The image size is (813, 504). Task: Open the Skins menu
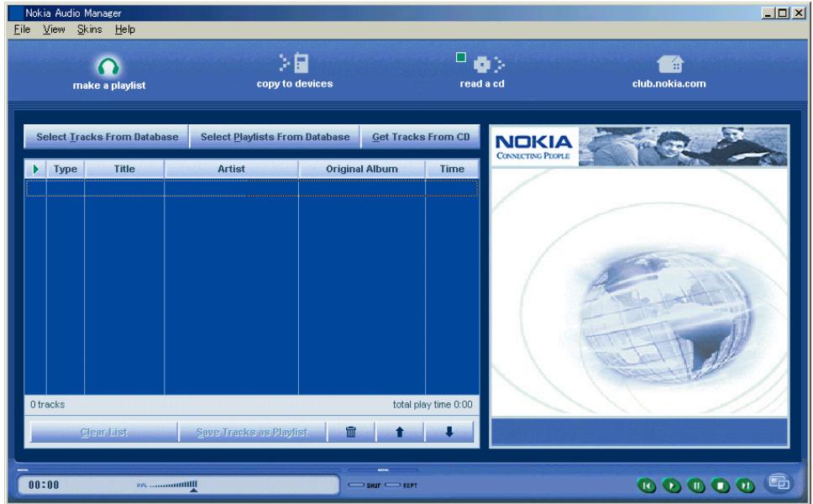90,29
